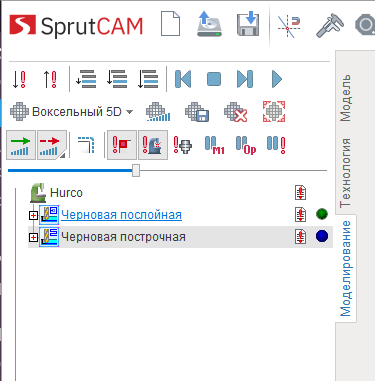The image size is (375, 381).
Task: Click document icon in Hurco row
Action: point(300,193)
